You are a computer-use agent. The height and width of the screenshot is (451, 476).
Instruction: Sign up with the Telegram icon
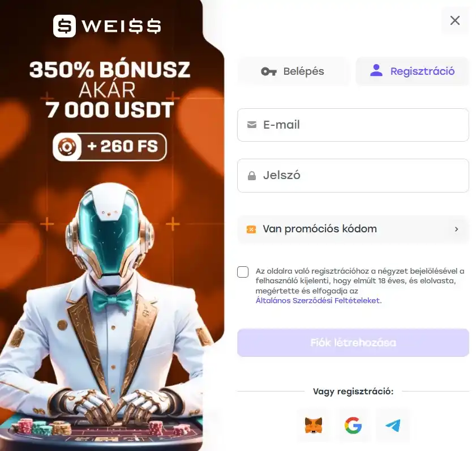click(x=393, y=425)
